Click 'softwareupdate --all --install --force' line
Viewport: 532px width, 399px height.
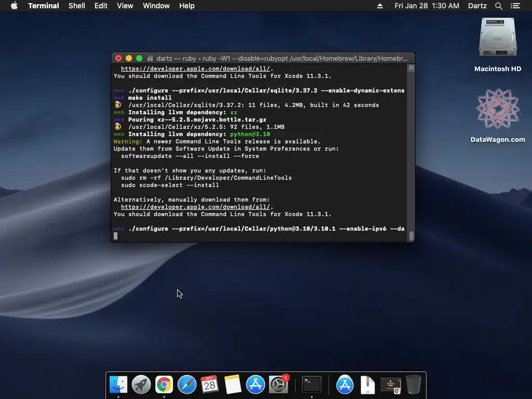point(190,156)
